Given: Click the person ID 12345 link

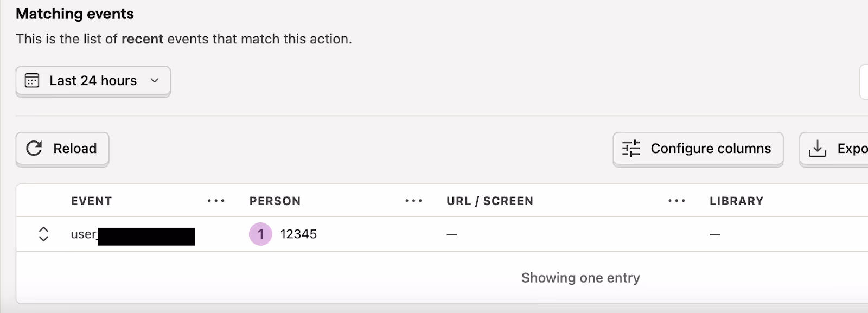Looking at the screenshot, I should point(298,234).
